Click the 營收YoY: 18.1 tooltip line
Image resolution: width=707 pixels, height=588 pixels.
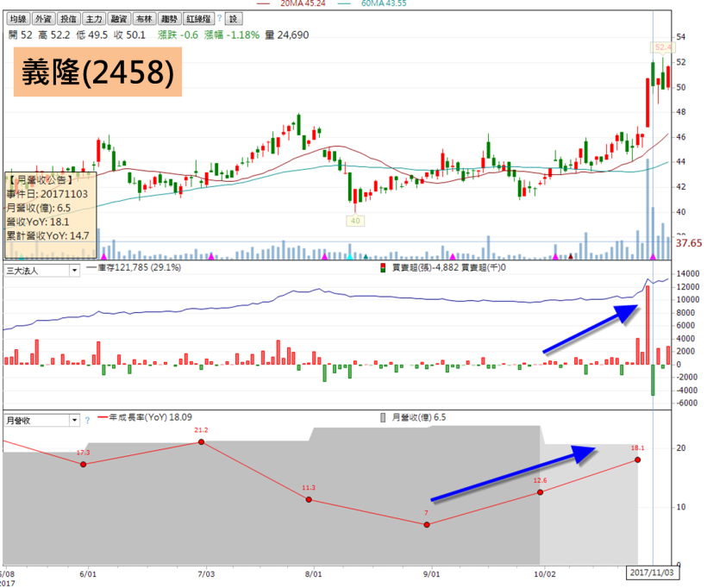38,222
